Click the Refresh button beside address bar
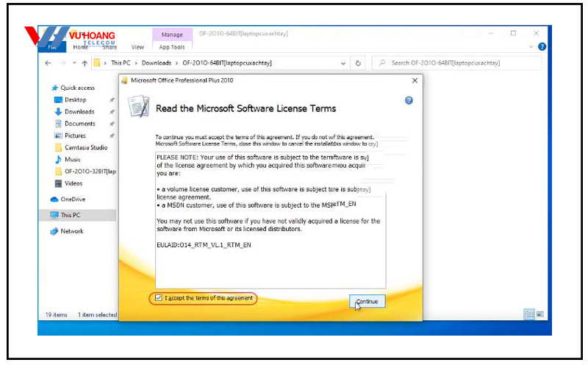The height and width of the screenshot is (368, 588). tap(358, 63)
